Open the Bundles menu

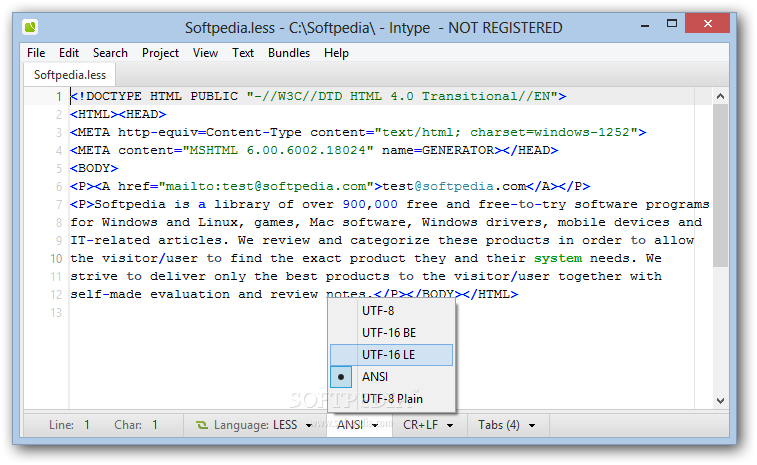tap(289, 53)
